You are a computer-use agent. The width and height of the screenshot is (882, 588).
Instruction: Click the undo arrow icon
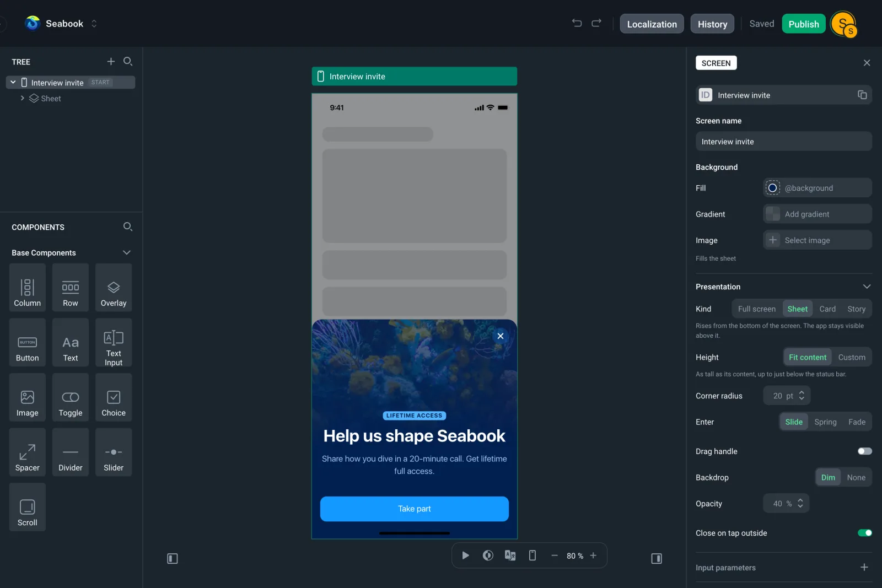pyautogui.click(x=577, y=23)
